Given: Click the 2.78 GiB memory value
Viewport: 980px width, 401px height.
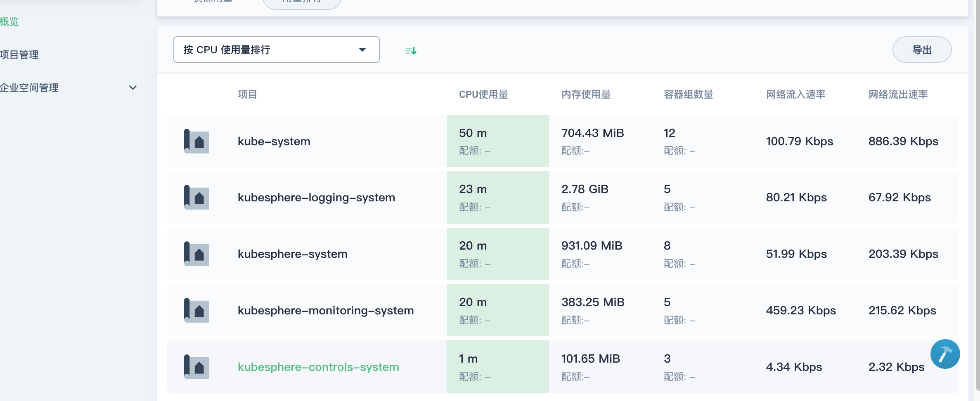Looking at the screenshot, I should click(585, 189).
